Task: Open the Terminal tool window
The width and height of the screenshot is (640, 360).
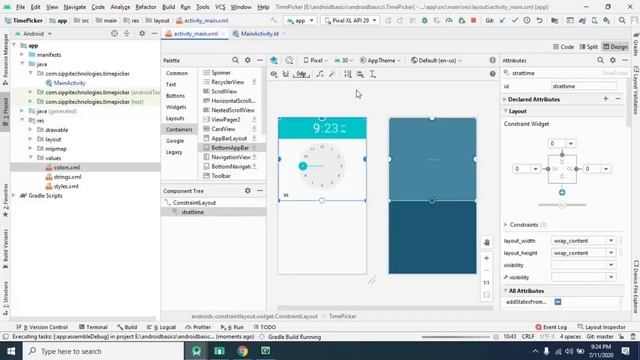Action: pyautogui.click(x=93, y=327)
